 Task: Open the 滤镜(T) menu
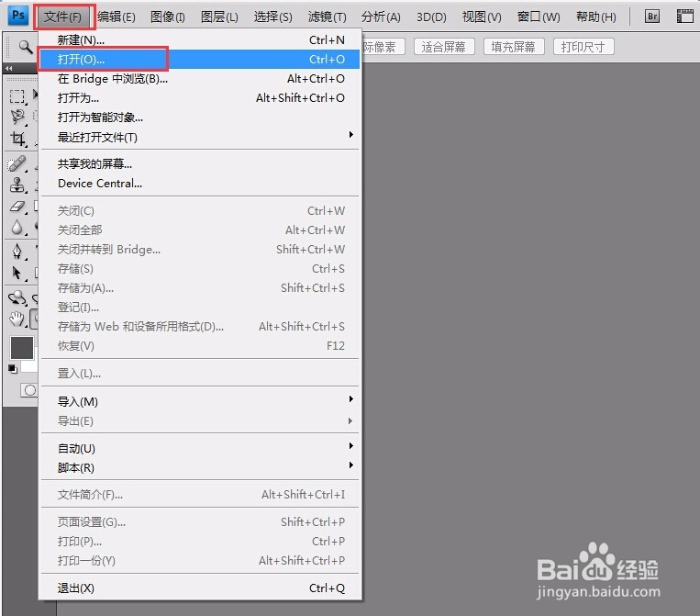tap(327, 17)
